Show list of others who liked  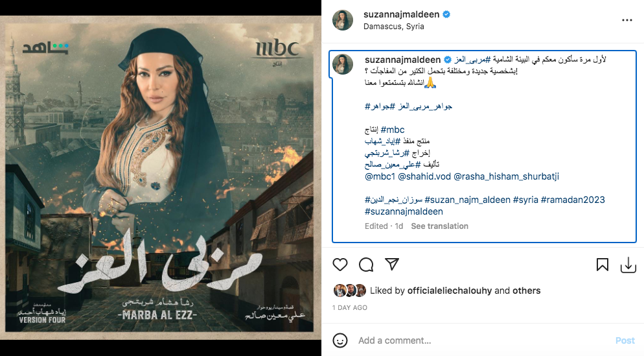click(526, 291)
